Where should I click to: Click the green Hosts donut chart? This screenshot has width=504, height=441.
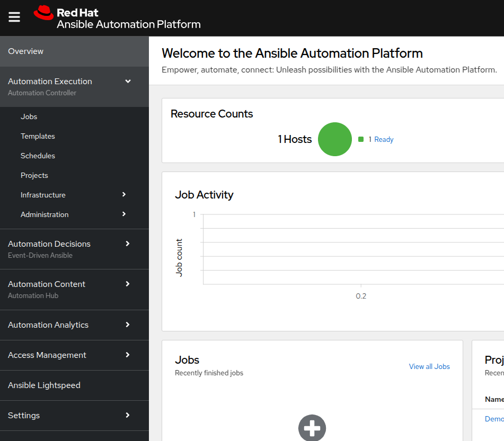(335, 139)
